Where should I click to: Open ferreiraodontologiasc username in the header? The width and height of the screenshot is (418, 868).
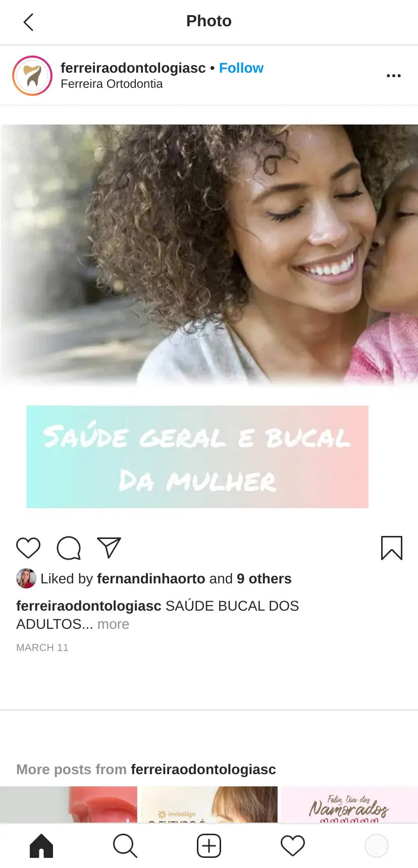coord(133,68)
